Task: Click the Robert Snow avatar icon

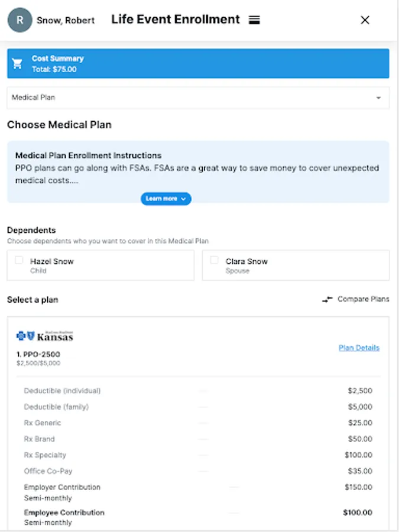Action: pos(20,20)
